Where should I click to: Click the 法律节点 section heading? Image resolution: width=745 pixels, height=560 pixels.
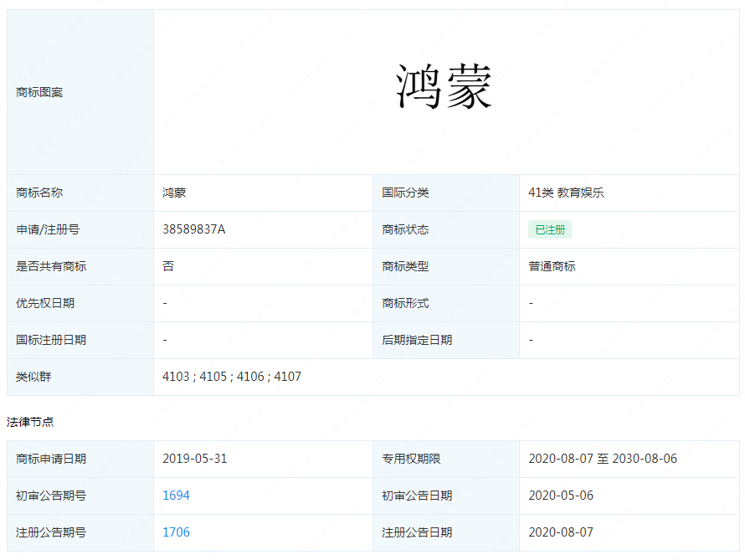pos(30,422)
